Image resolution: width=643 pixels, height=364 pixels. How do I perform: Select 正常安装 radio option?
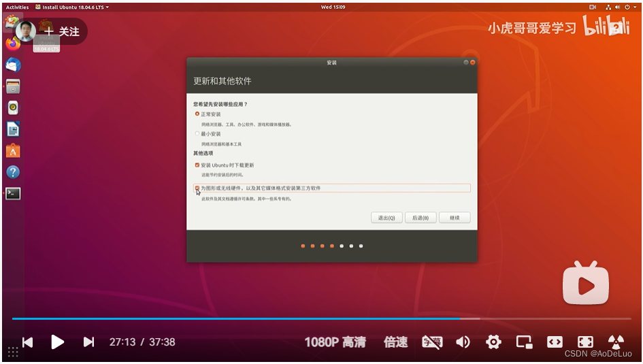197,114
